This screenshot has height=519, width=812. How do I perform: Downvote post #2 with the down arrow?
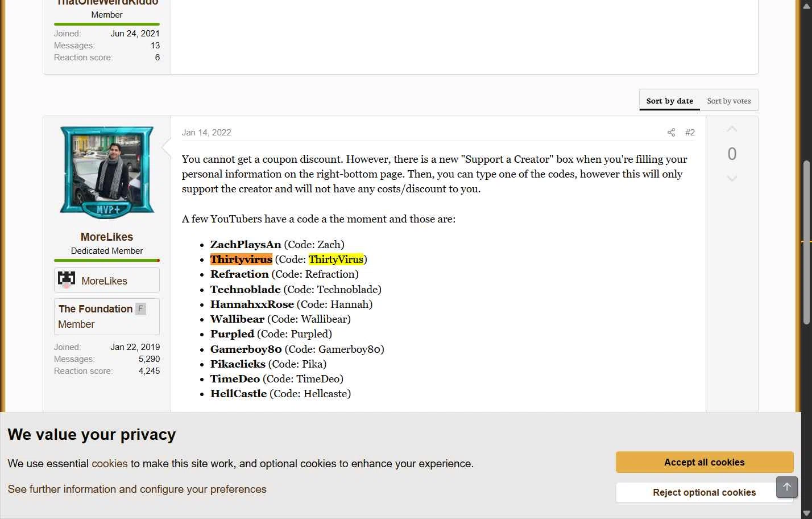pyautogui.click(x=732, y=179)
